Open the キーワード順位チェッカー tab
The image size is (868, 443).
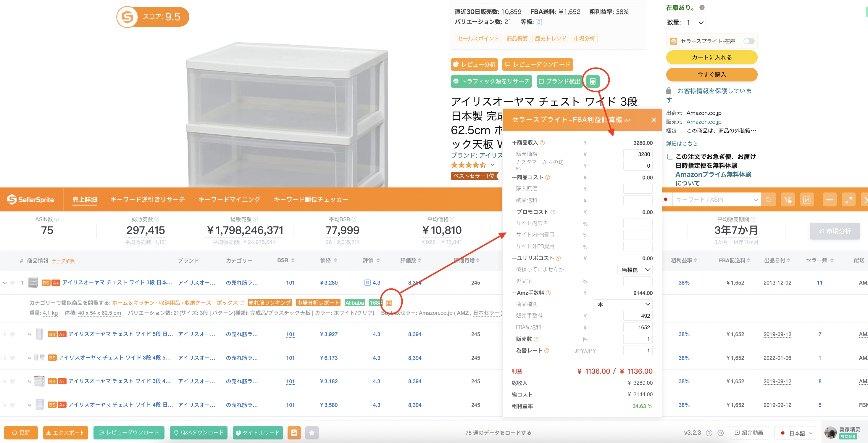tap(311, 200)
